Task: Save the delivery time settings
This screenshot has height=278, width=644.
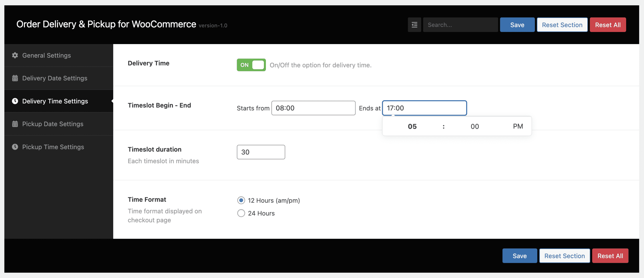Action: [517, 24]
